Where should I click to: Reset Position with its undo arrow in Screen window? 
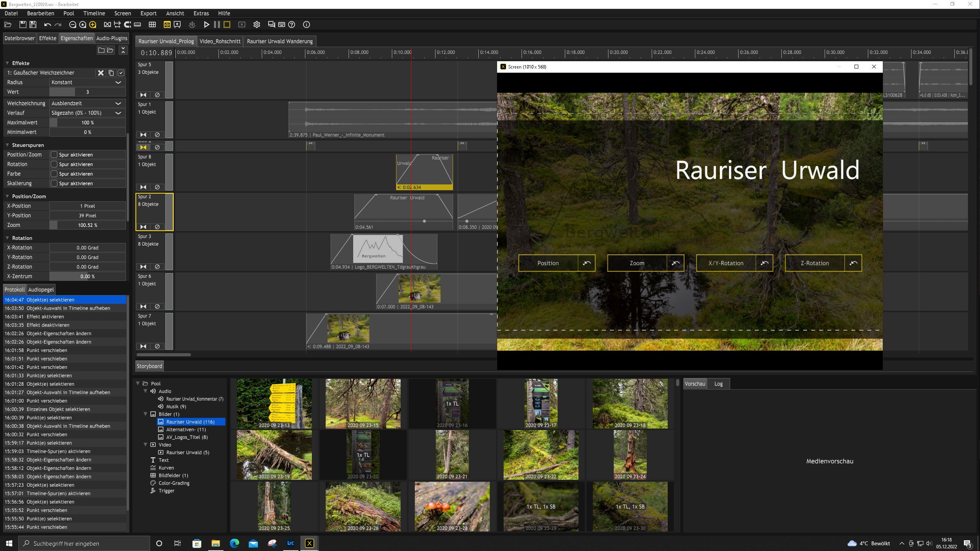587,263
